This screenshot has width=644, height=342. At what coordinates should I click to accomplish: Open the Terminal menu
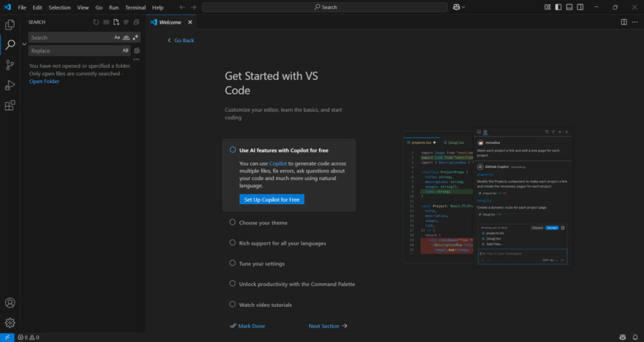click(x=136, y=8)
